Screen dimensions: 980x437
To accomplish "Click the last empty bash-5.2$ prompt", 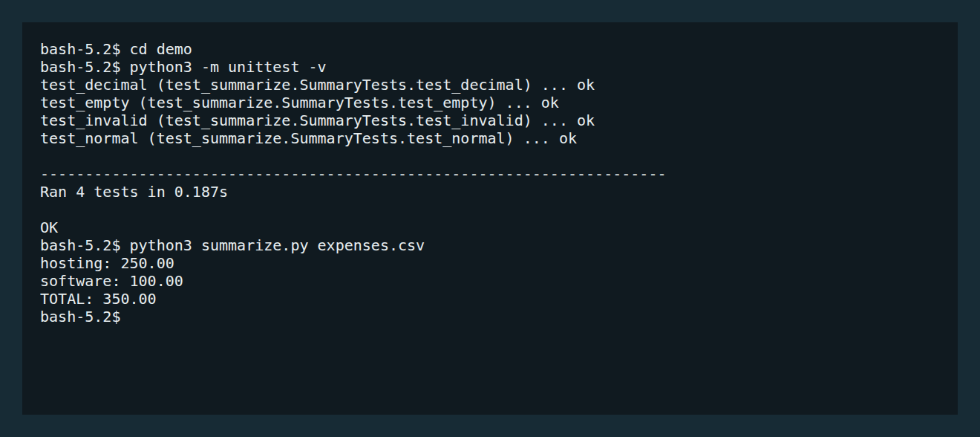I will click(x=80, y=317).
